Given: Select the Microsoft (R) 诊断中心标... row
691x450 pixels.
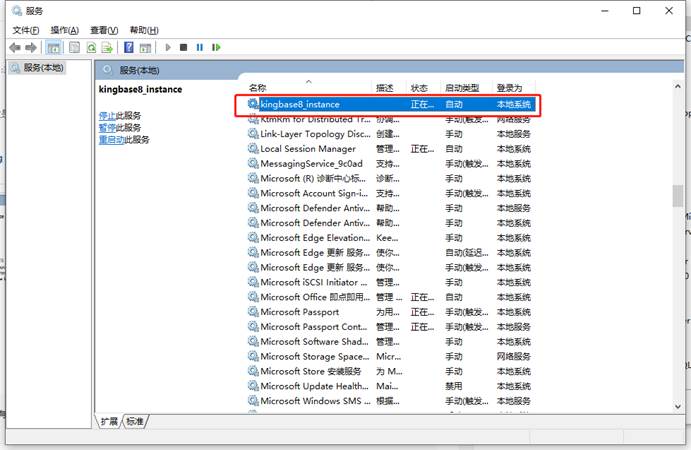Looking at the screenshot, I should pyautogui.click(x=390, y=178).
